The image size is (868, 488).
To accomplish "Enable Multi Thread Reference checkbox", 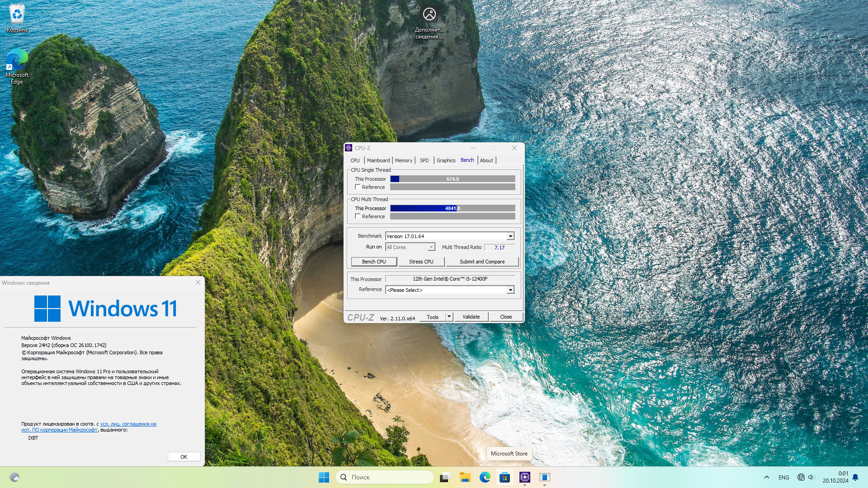I will (x=358, y=216).
